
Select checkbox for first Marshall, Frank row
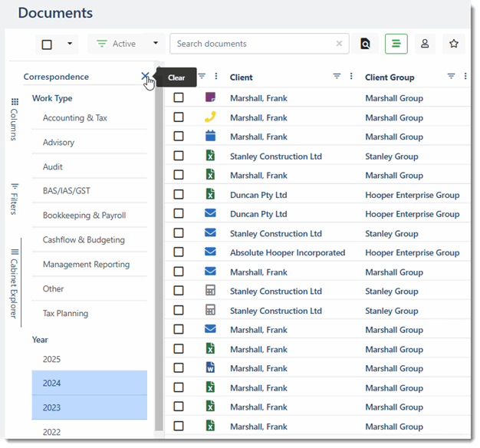tap(179, 97)
